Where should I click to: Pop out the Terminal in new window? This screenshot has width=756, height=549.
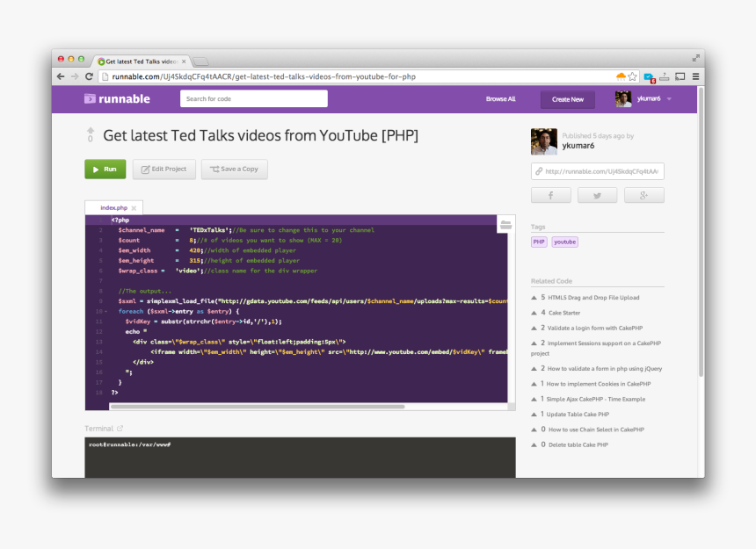[120, 428]
